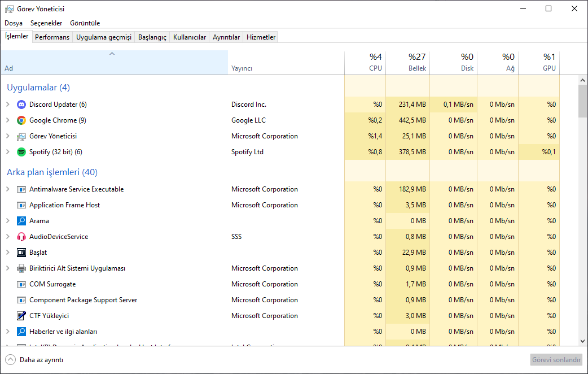Click Antimalware memory value 182,9 MB
The image size is (588, 374).
[x=412, y=189]
